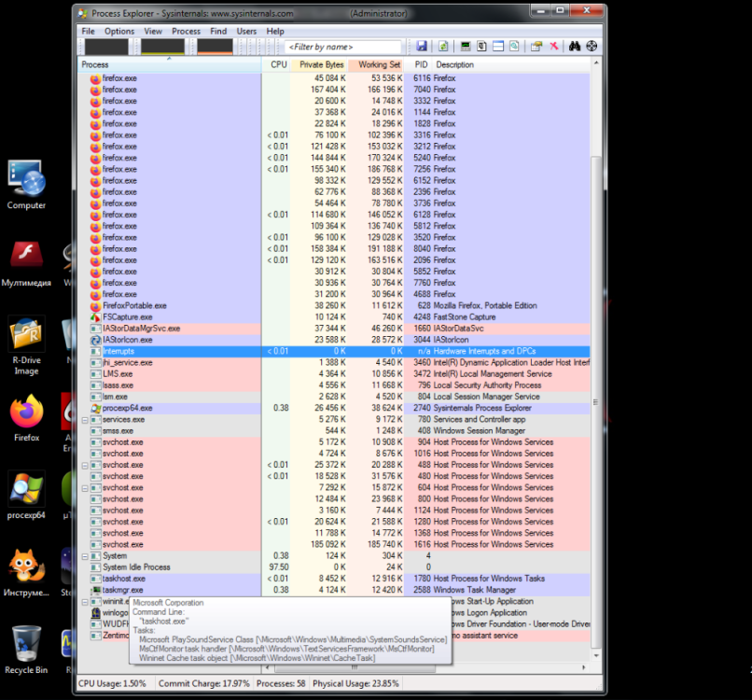Image resolution: width=752 pixels, height=700 pixels.
Task: Click the red X Kill Process icon
Action: (x=553, y=46)
